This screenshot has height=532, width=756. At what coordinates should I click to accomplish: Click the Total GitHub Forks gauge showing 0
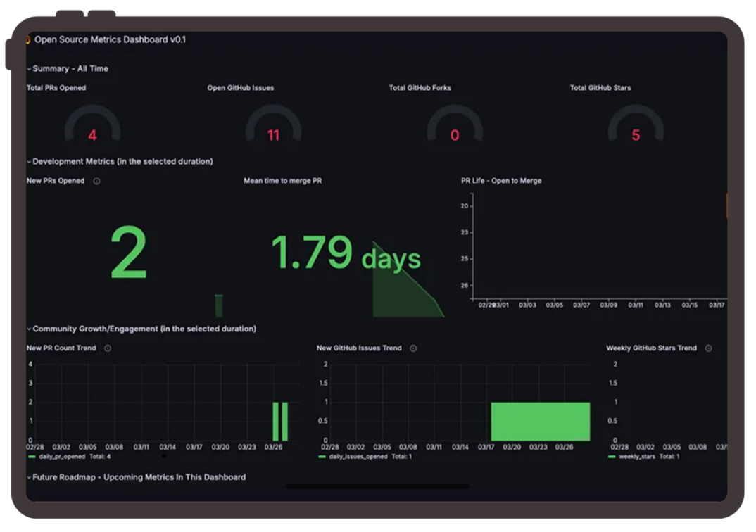(455, 125)
